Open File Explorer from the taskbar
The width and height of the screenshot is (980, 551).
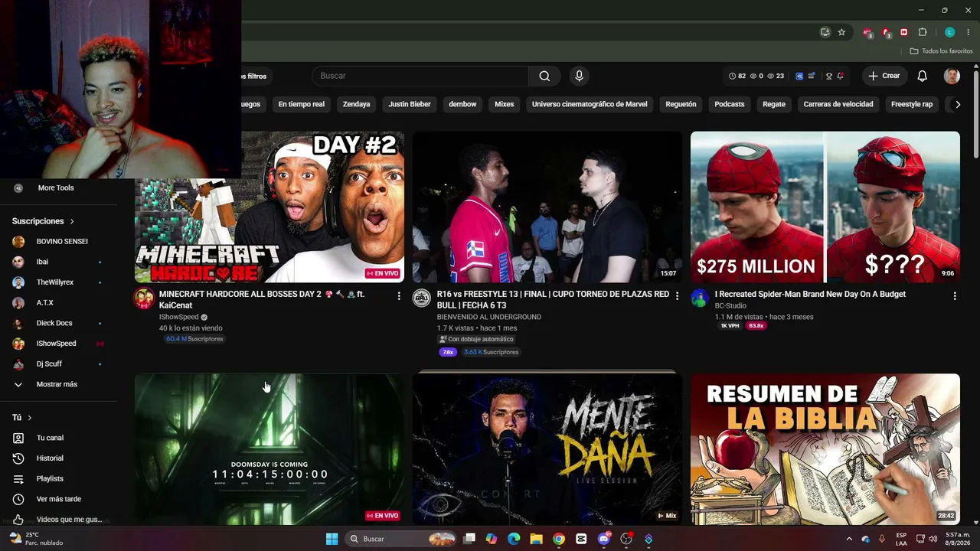coord(536,539)
